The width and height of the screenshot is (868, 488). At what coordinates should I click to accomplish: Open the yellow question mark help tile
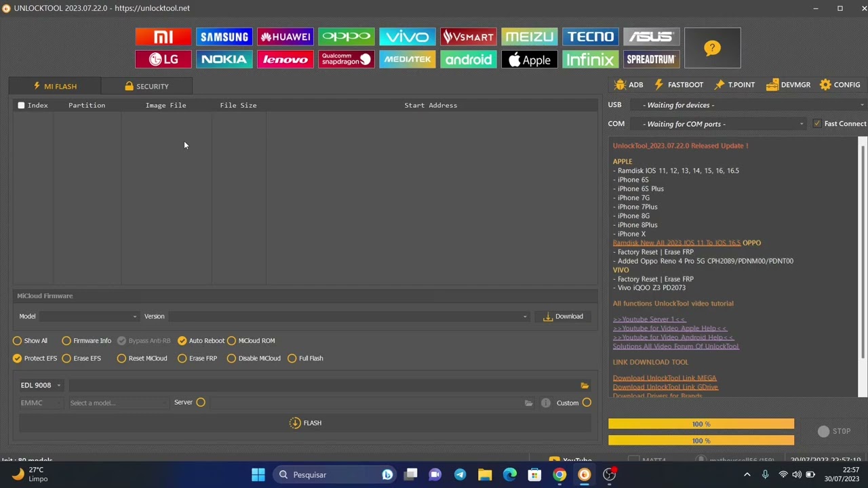(x=713, y=48)
